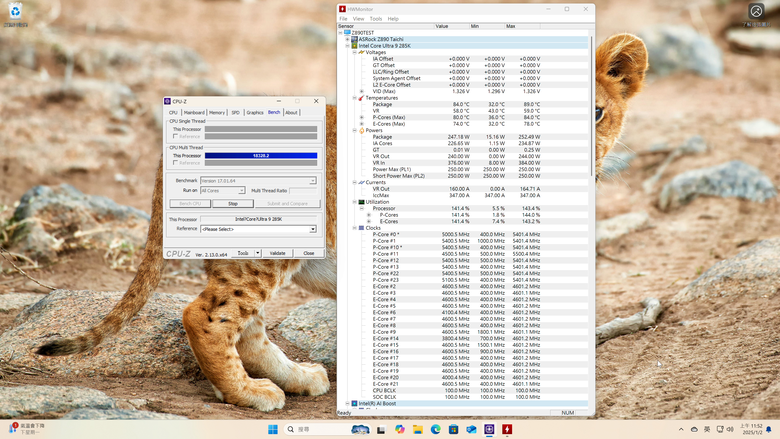
Task: Enable the Single Thread Reference checkbox
Action: 175,136
